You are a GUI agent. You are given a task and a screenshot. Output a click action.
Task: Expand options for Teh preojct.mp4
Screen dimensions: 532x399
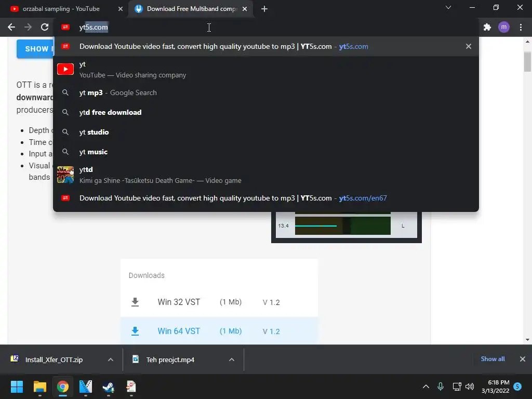coord(232,360)
